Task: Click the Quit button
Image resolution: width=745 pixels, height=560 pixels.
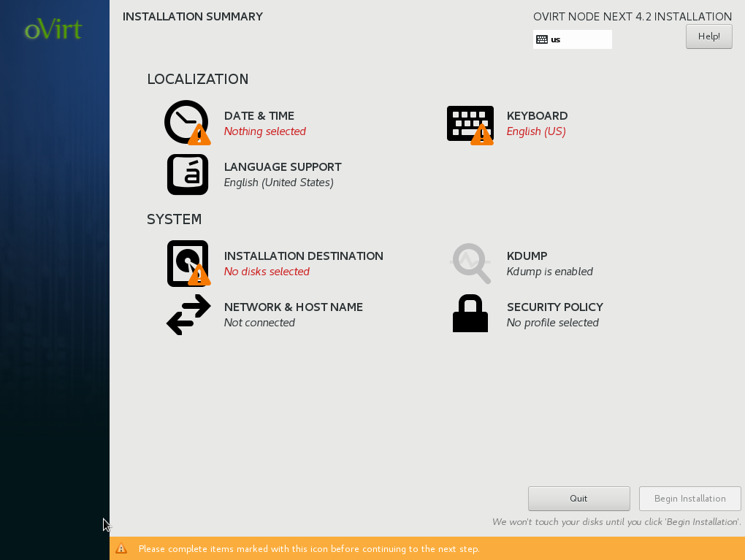Action: pos(578,498)
